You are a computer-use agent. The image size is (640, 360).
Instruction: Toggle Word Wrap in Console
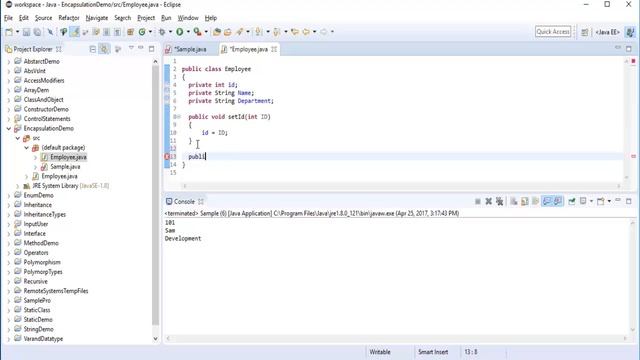(535, 201)
